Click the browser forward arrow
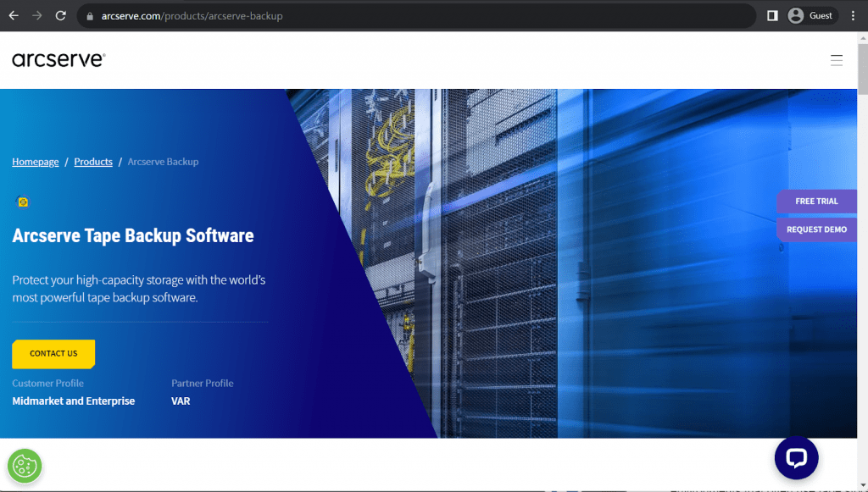868x492 pixels. [x=37, y=15]
